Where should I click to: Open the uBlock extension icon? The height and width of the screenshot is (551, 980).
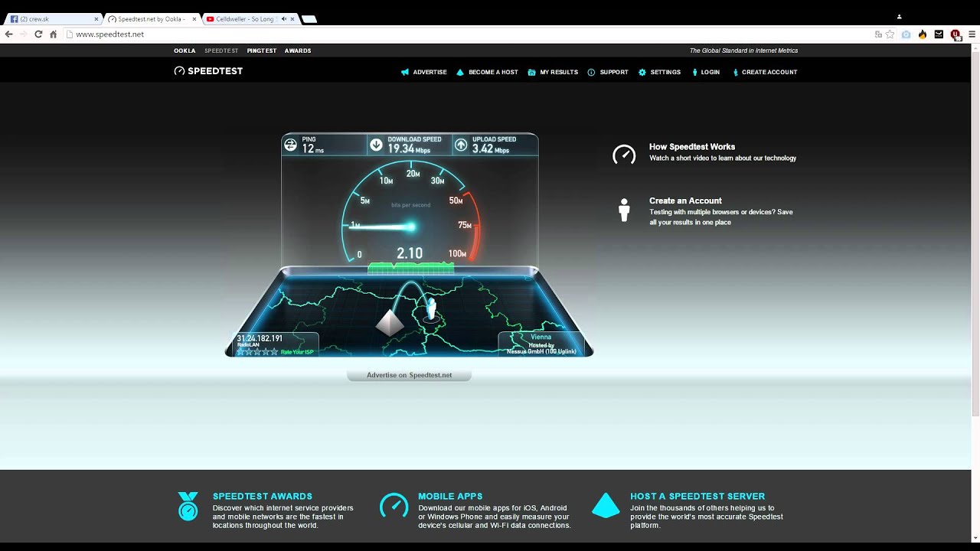pos(955,34)
